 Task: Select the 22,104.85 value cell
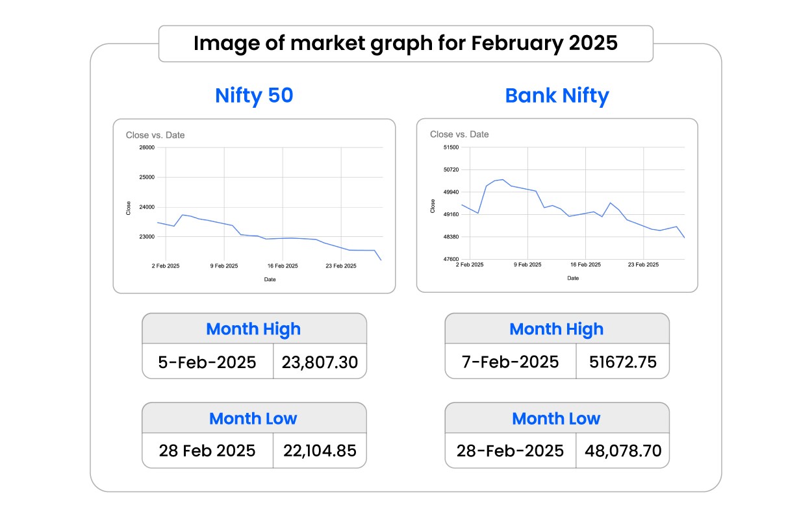tap(320, 451)
